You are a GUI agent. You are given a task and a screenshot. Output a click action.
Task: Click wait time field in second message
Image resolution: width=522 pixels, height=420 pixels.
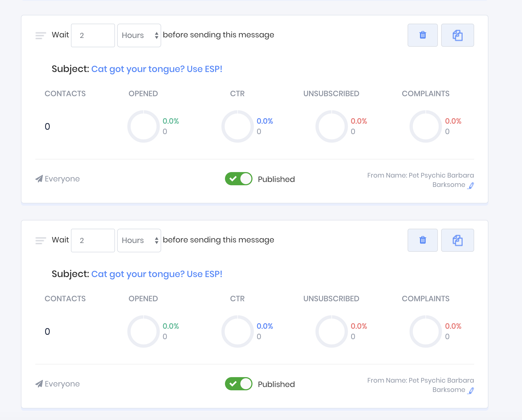coord(93,241)
